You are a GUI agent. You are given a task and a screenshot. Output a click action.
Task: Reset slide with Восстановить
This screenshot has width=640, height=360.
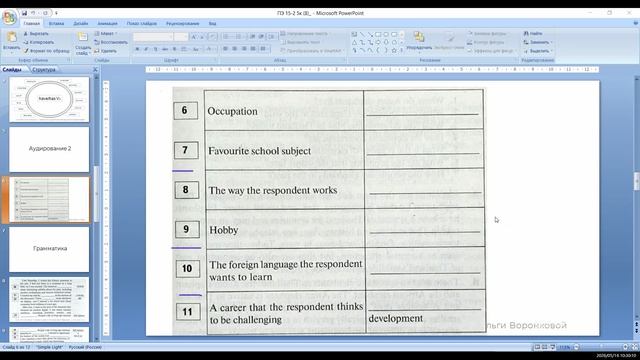111,42
